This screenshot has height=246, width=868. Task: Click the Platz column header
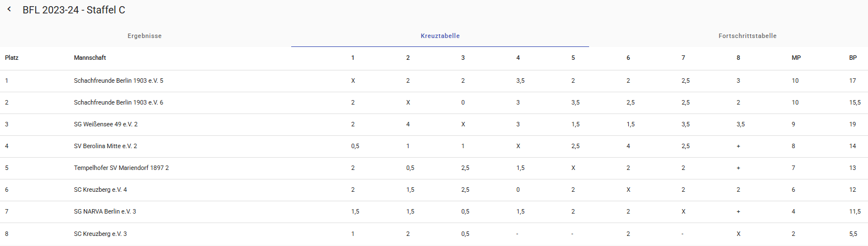(12, 58)
